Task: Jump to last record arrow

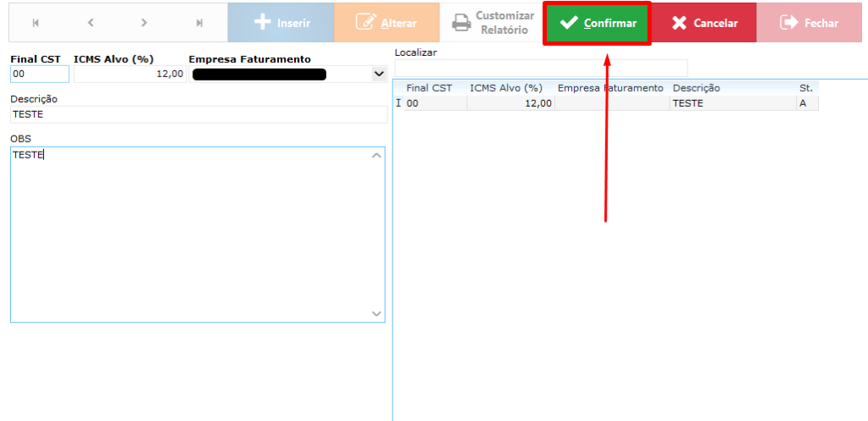Action: click(x=199, y=23)
